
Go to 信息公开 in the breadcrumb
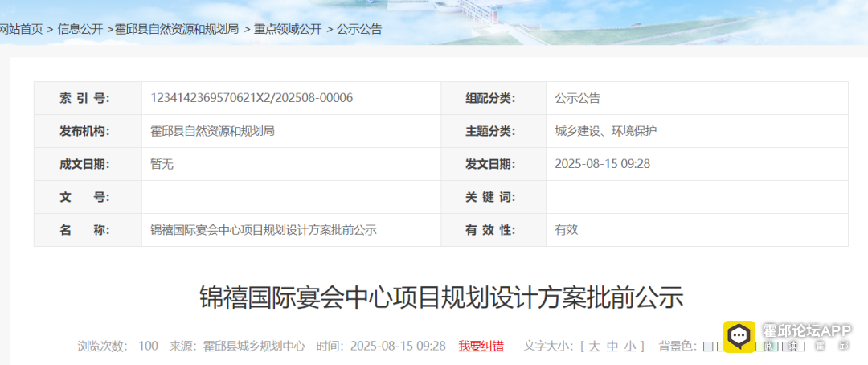tap(80, 29)
